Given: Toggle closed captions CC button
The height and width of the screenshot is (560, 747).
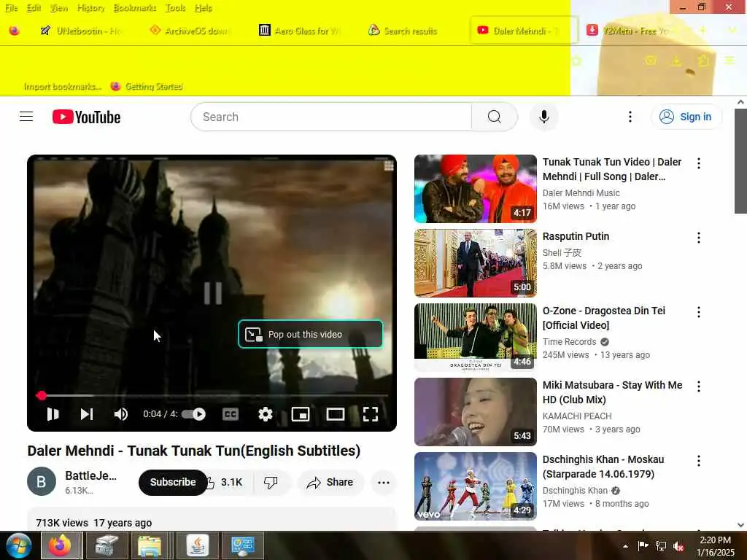Looking at the screenshot, I should [x=231, y=414].
